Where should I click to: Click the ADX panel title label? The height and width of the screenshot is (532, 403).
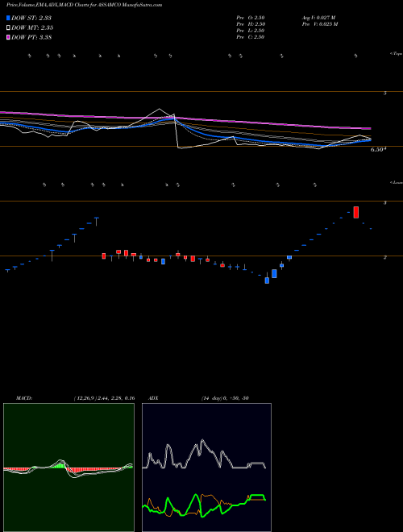coord(153,398)
